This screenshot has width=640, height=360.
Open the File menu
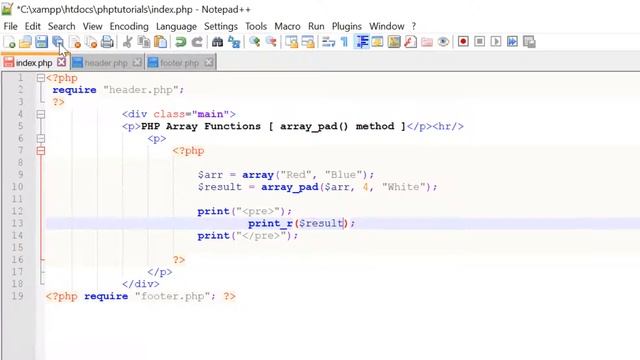click(11, 26)
